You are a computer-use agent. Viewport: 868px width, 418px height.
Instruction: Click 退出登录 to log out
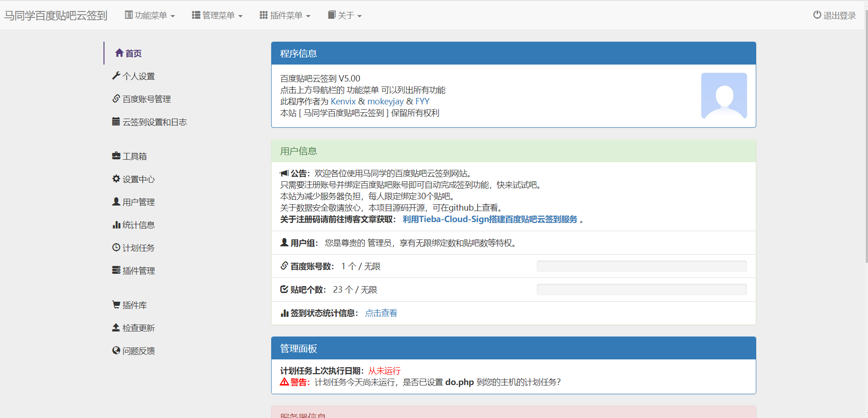835,16
